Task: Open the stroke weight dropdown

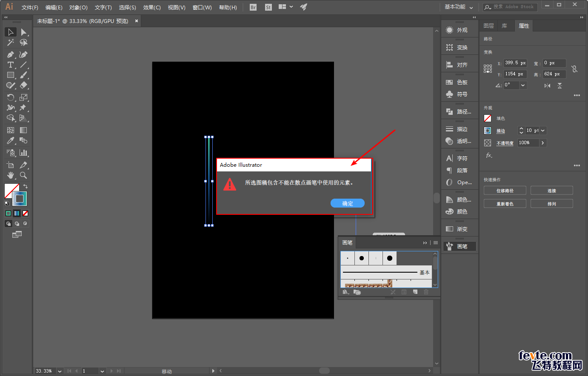Action: click(x=543, y=131)
